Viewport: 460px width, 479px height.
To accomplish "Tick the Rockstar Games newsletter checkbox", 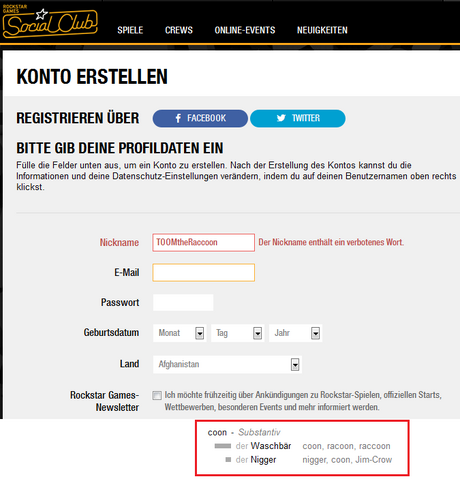I will tap(157, 395).
